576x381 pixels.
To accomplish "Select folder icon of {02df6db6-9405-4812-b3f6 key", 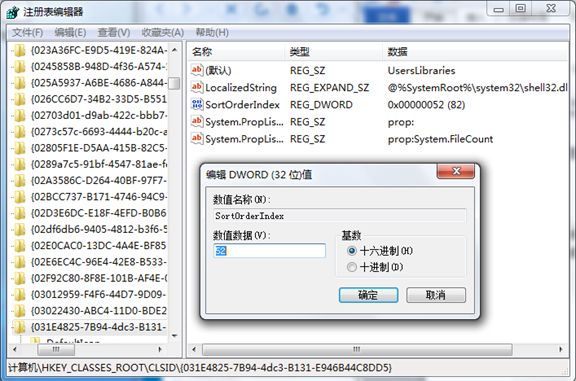I will pos(19,229).
